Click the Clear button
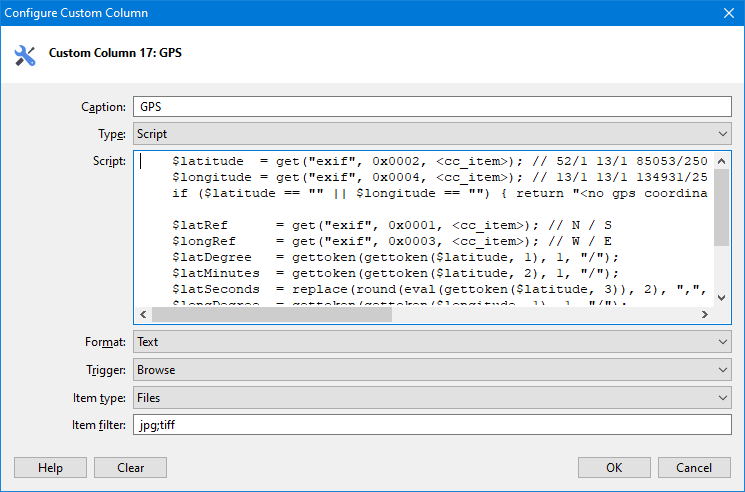Image resolution: width=745 pixels, height=492 pixels. (131, 468)
